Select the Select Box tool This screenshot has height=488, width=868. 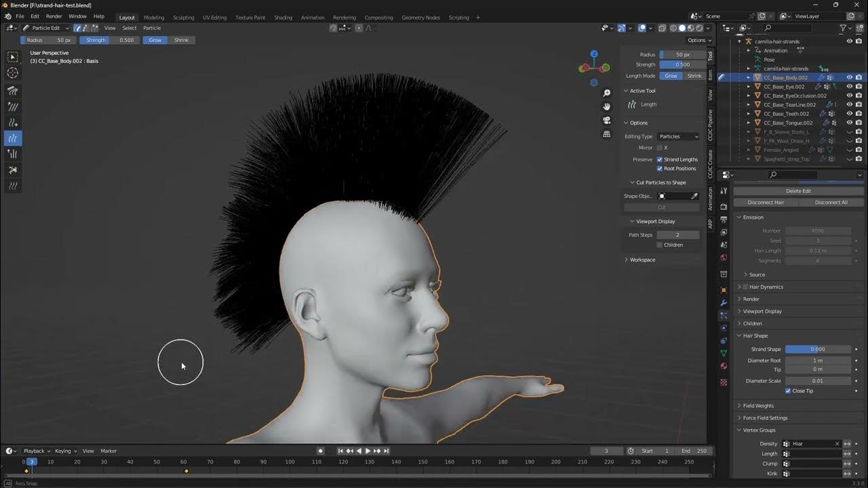[13, 57]
